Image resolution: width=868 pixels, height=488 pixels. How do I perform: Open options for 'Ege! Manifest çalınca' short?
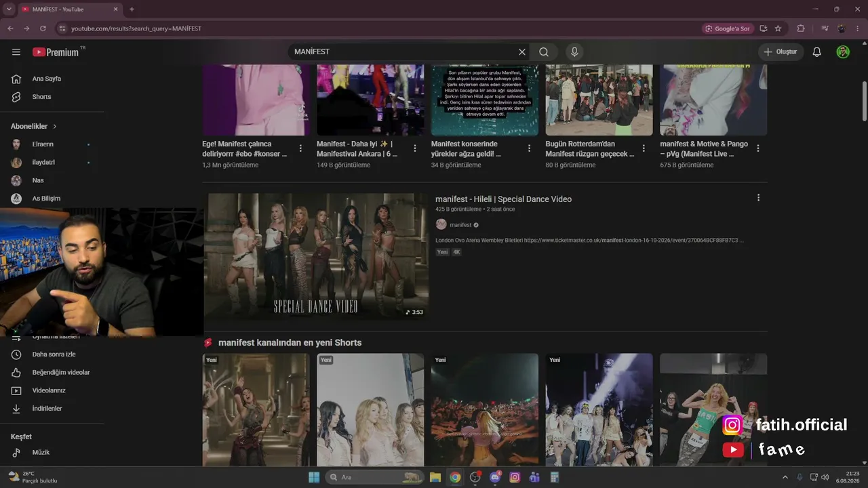click(300, 148)
